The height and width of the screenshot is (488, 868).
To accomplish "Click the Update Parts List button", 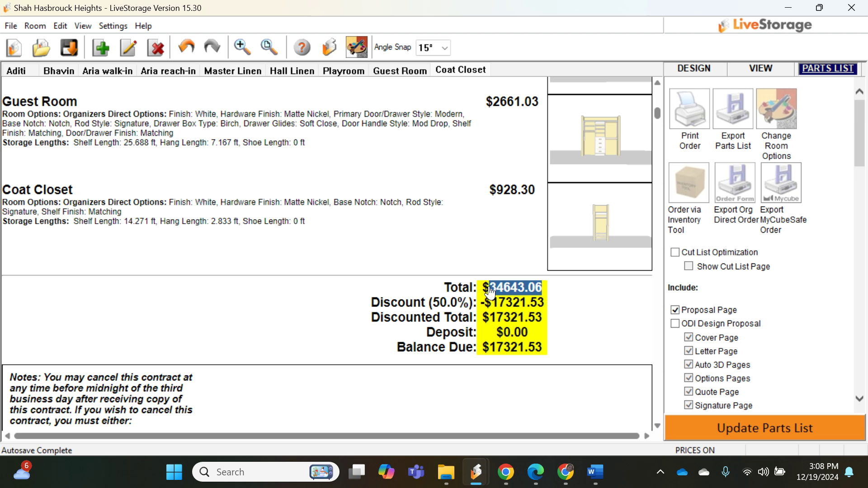I will 764,428.
